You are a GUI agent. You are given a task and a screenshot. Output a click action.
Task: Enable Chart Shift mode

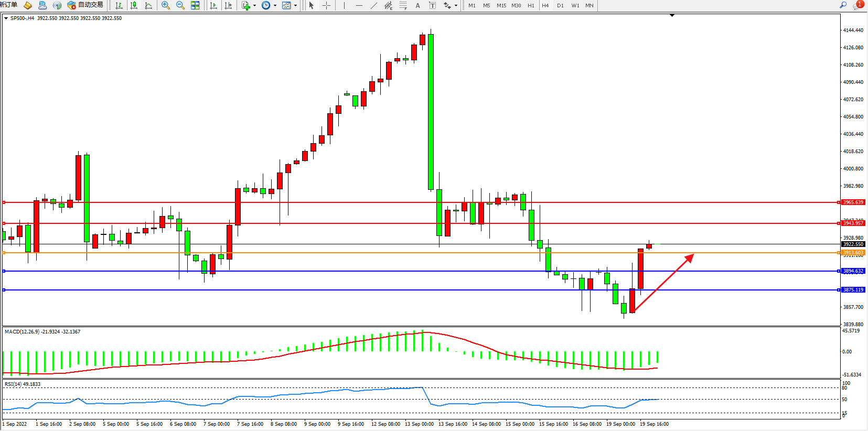228,5
